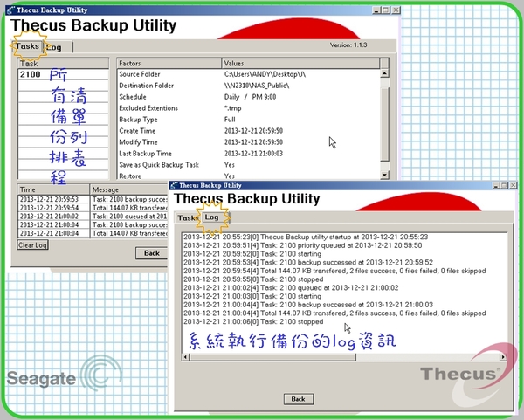Screen dimensions: 524x420
Task: Select message row at 2013-12-21 20:59:53
Action: pyautogui.click(x=93, y=199)
